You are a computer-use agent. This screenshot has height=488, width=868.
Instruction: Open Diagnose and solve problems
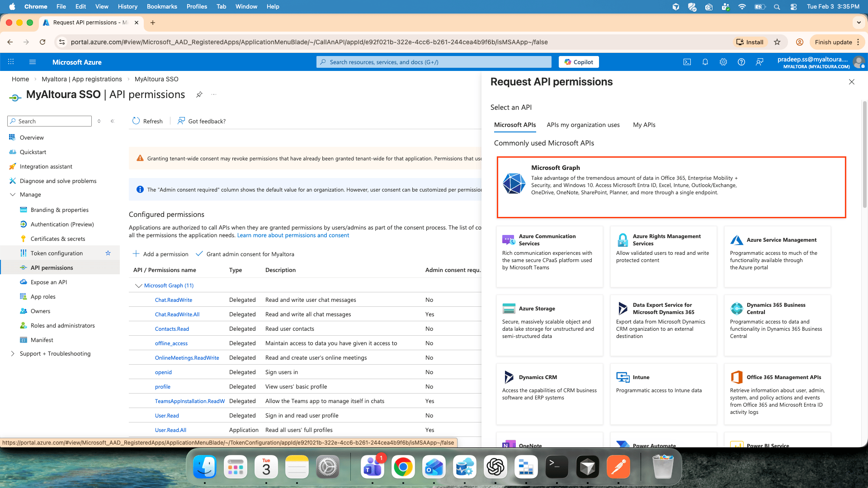pos(58,181)
